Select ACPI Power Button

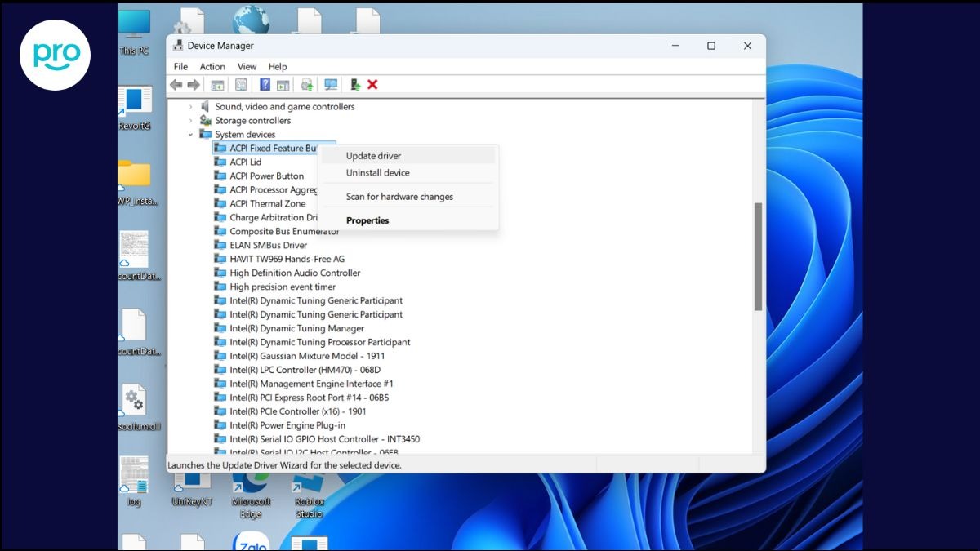click(x=267, y=176)
